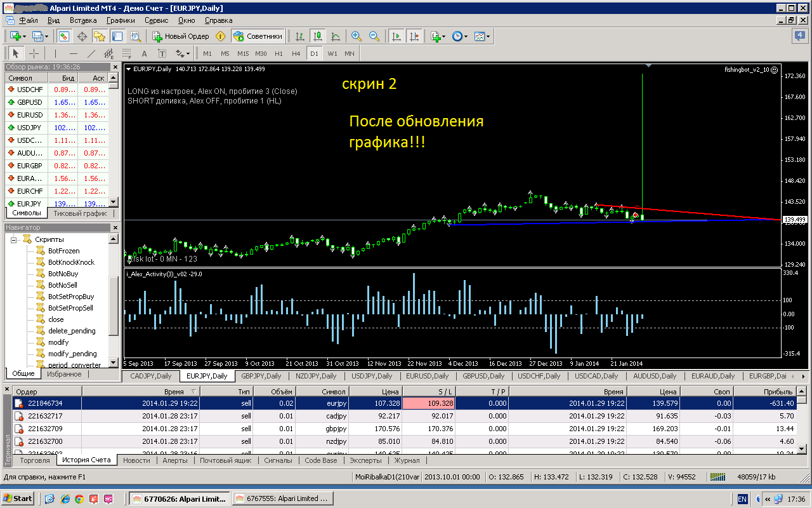Screen dimensions: 812x508
Task: Open the Файл menu
Action: click(x=29, y=20)
